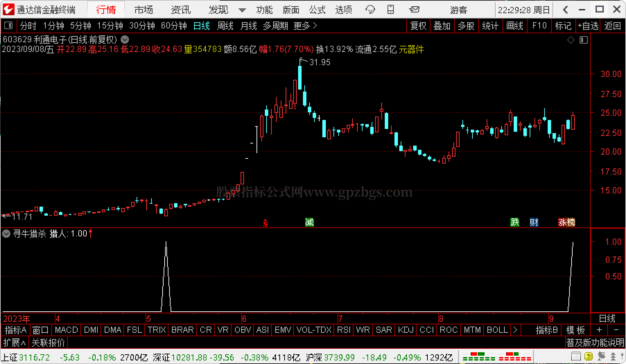
Task: Switch to 30分钟 period
Action: [142, 26]
